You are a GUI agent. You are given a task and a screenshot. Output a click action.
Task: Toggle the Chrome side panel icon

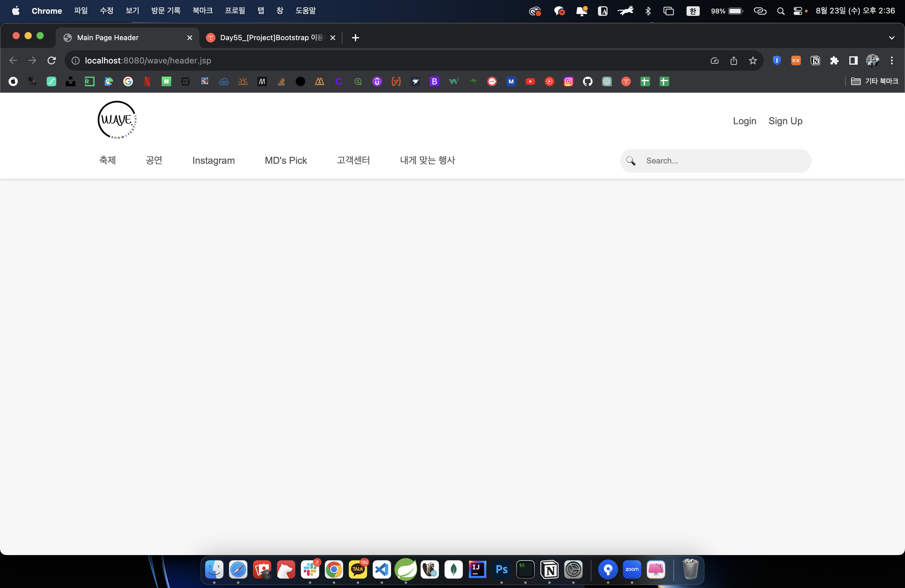coord(853,60)
